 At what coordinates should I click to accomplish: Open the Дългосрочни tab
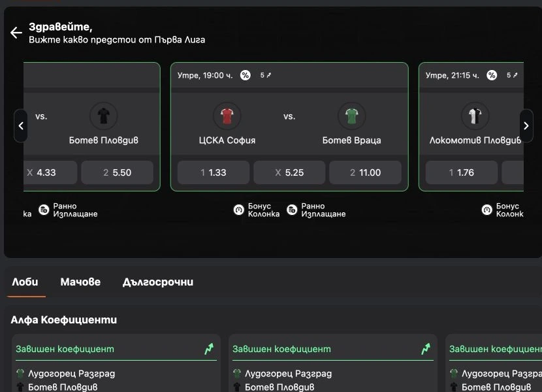coord(158,282)
